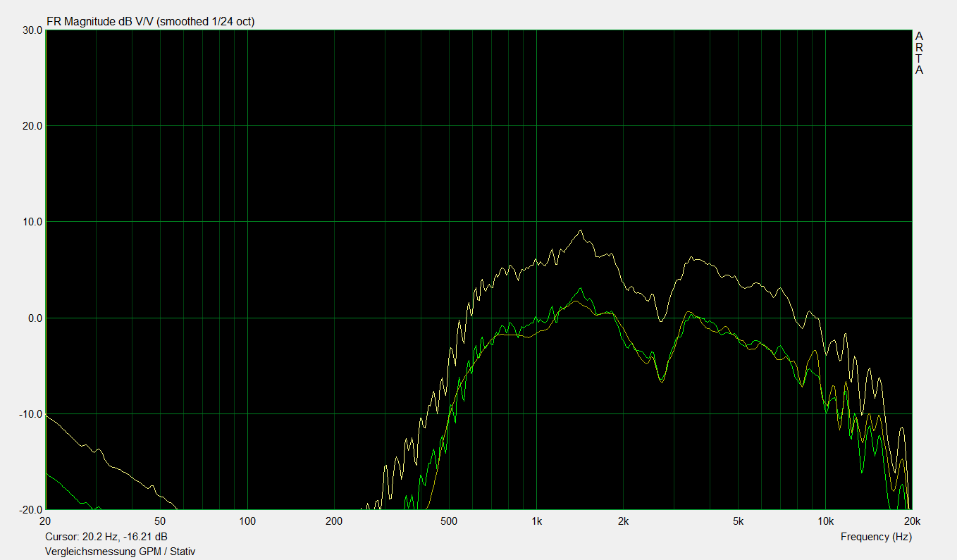Click the FR Magnitude dB V/V chart title
The height and width of the screenshot is (560, 957).
pyautogui.click(x=150, y=22)
